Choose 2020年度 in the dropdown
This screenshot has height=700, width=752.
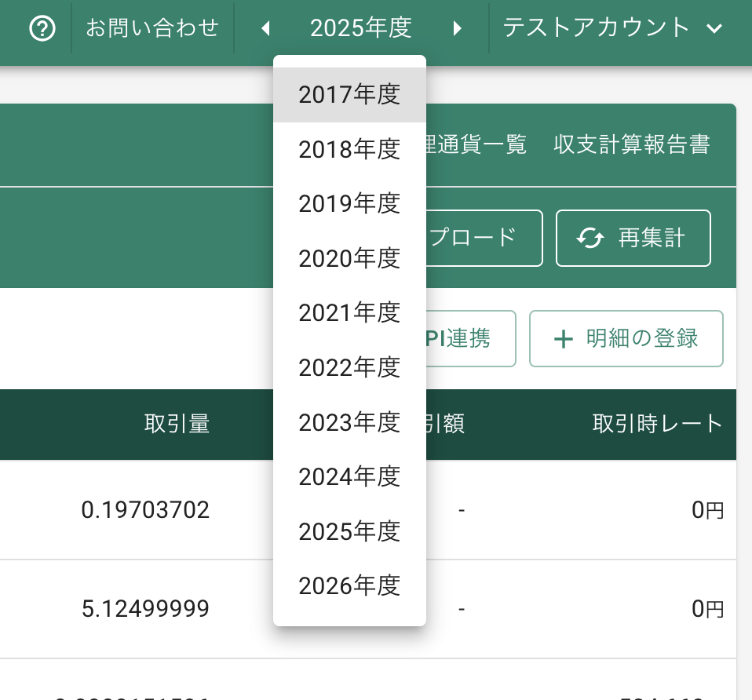[x=349, y=258]
